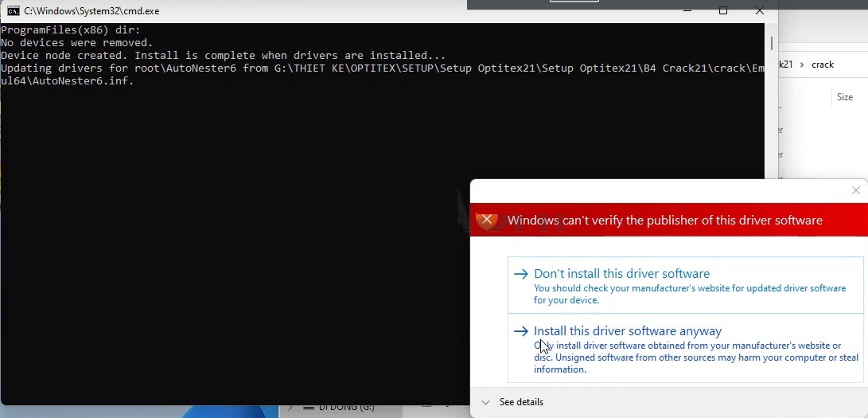Screen dimensions: 868x418
Task: Click the See details label
Action: click(x=521, y=402)
